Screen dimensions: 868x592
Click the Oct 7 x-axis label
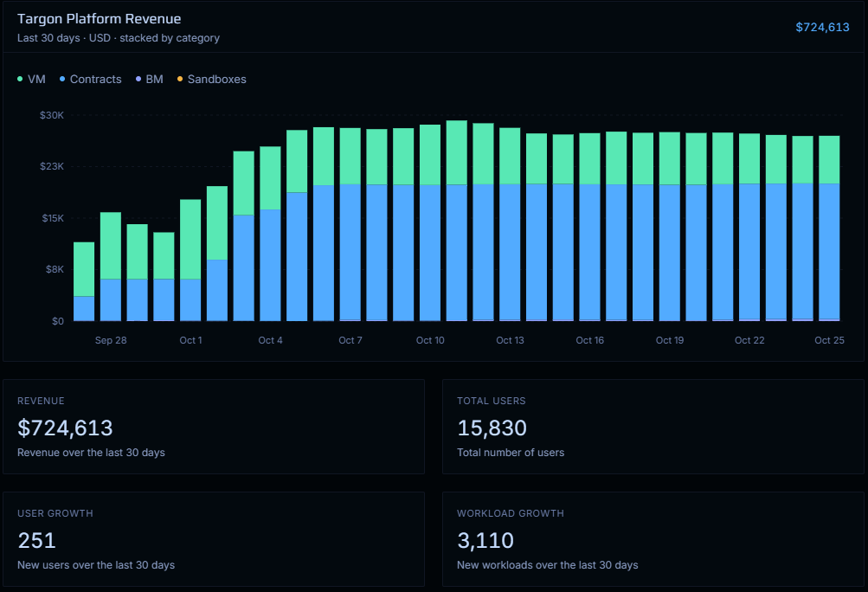click(x=350, y=340)
